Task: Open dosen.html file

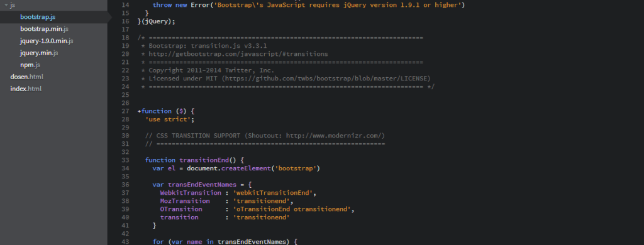Action: (x=26, y=77)
